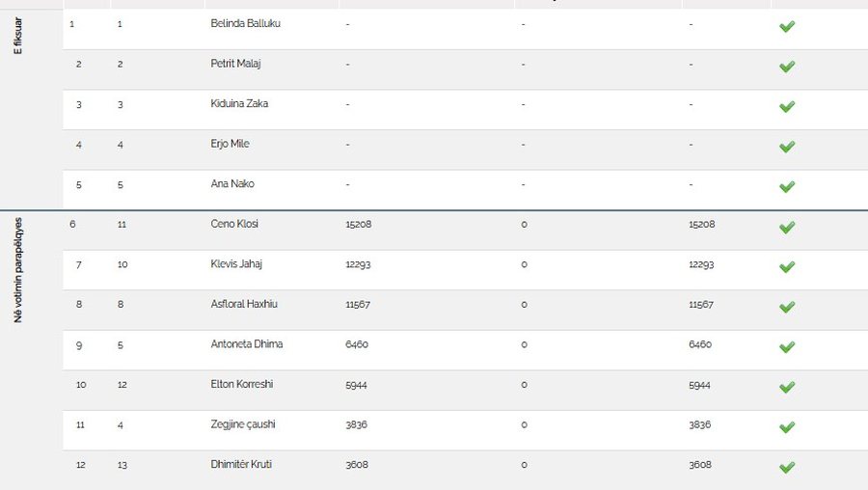Select green checkmark for Erjo Mile
This screenshot has width=868, height=490.
(787, 147)
